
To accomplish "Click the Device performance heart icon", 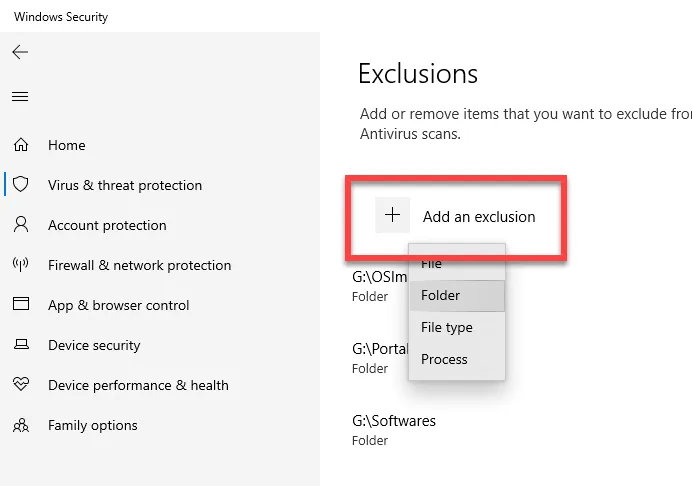I will pyautogui.click(x=21, y=384).
